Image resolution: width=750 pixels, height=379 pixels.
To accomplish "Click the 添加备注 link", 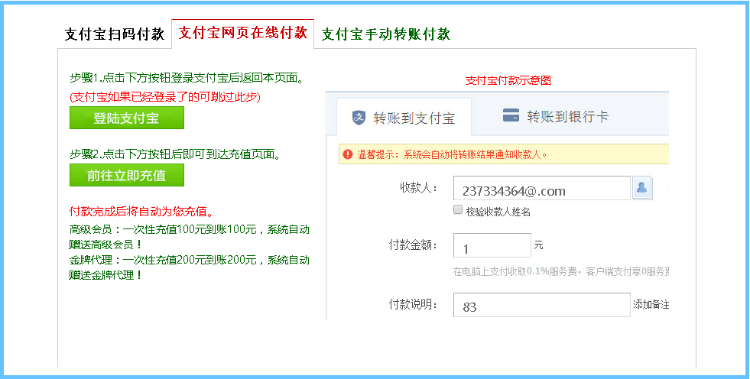I will (651, 304).
